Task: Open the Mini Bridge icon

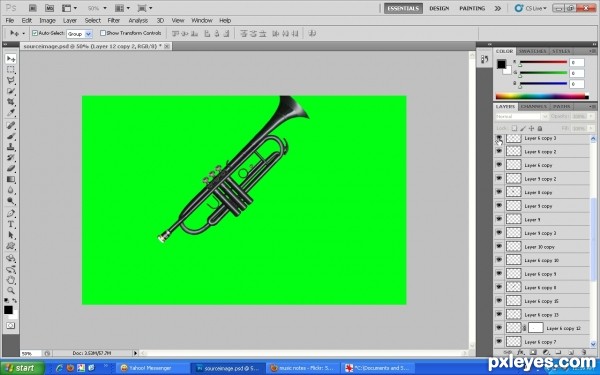Action: (49, 8)
